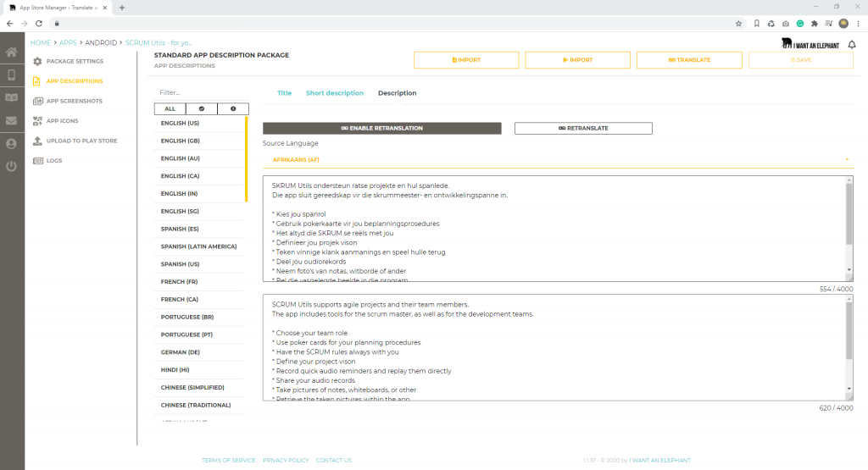Show ALL languages filter
The height and width of the screenshot is (470, 868).
pos(170,109)
